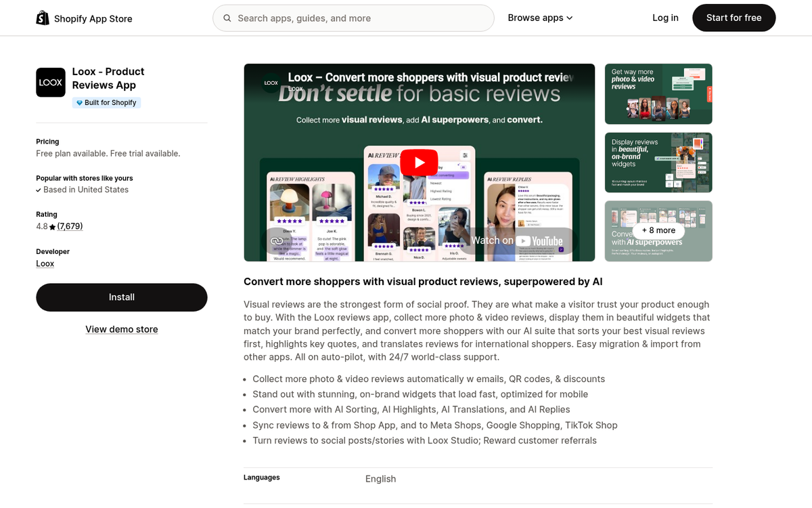Screen dimensions: 812x508
Task: Click the Start for free button
Action: pyautogui.click(x=734, y=18)
